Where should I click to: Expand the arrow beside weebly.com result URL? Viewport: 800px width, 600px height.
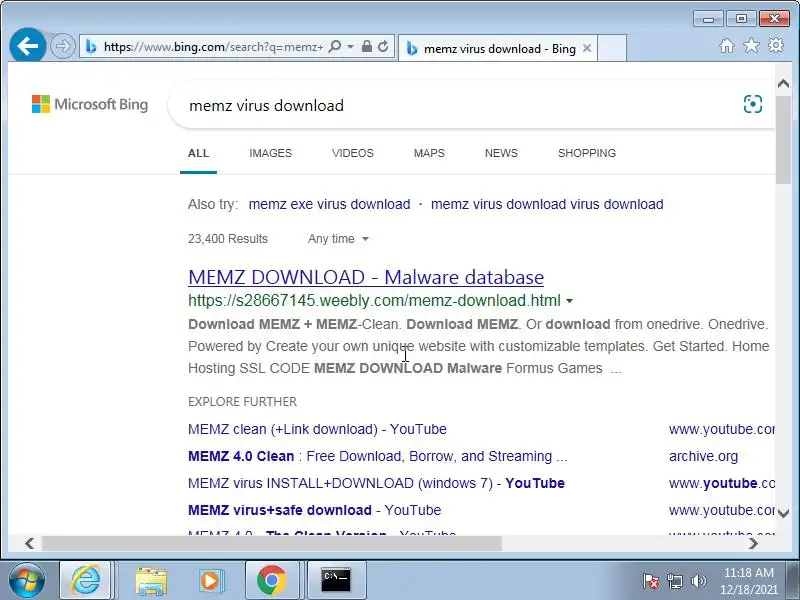tap(569, 301)
